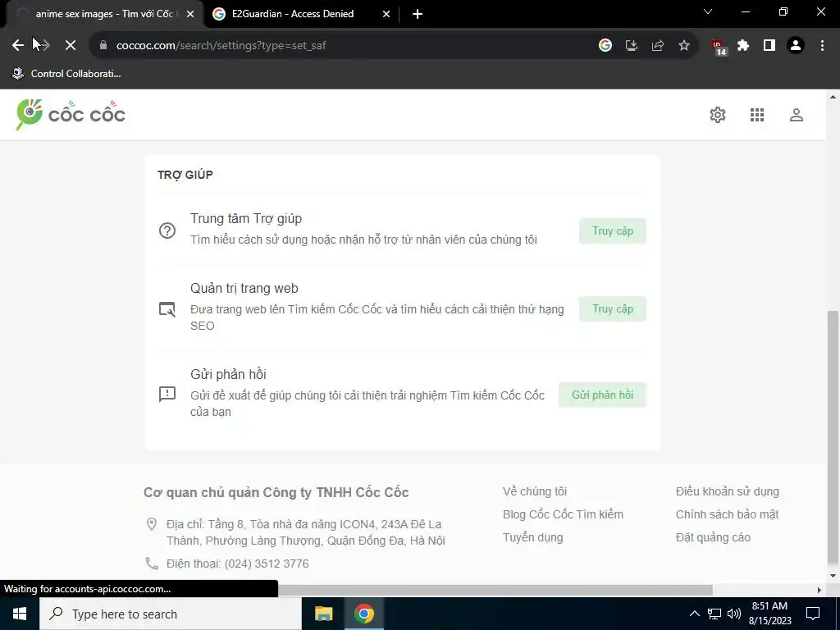
Task: Open Tuyển dụng footer link
Action: 532,537
